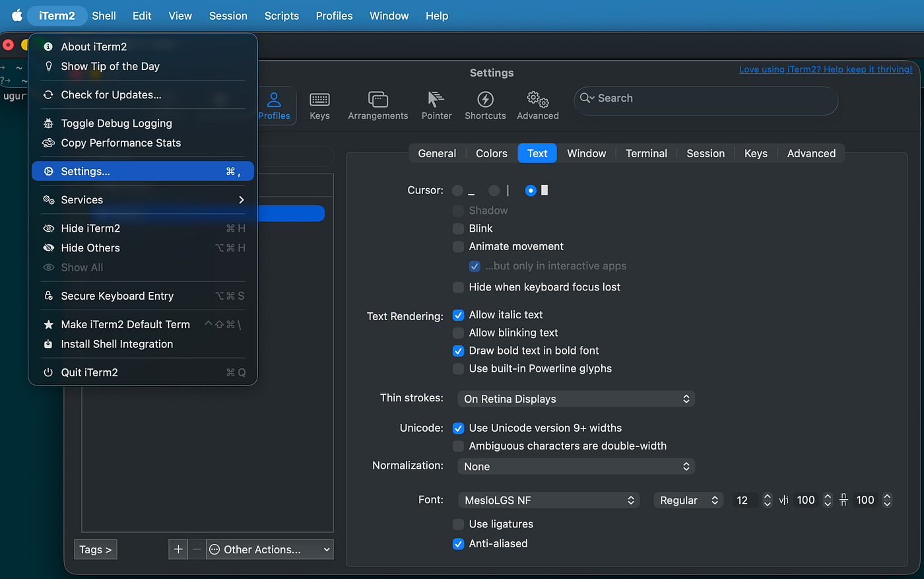
Task: Click the font size field showing 12
Action: click(746, 500)
